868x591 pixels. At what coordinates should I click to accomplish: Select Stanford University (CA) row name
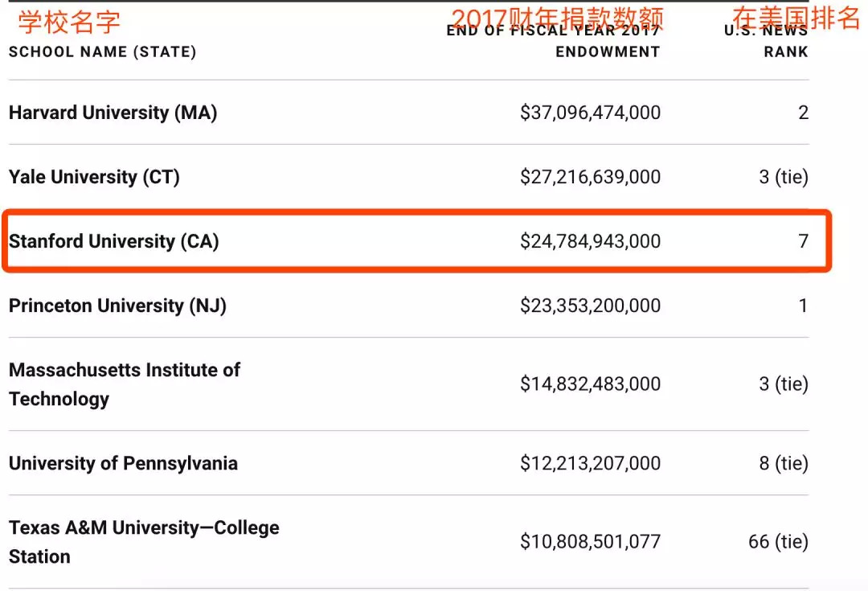(113, 241)
